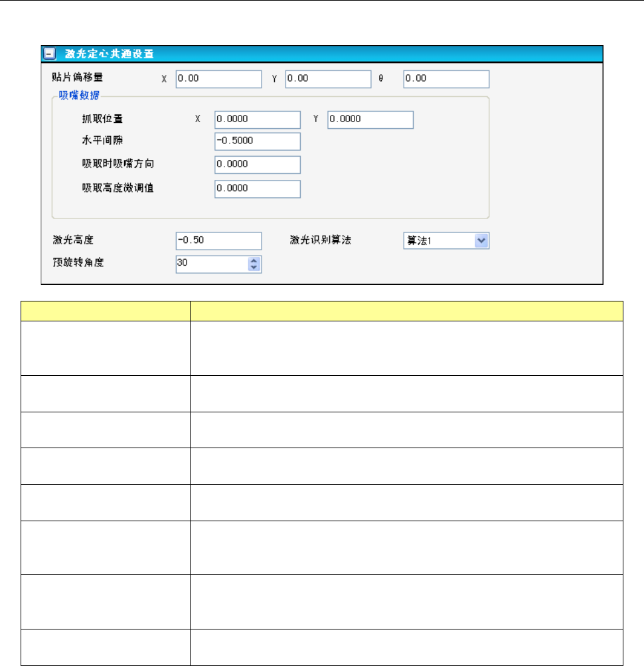
Task: Click the 贴片偏移量 Y input field
Action: [x=328, y=79]
